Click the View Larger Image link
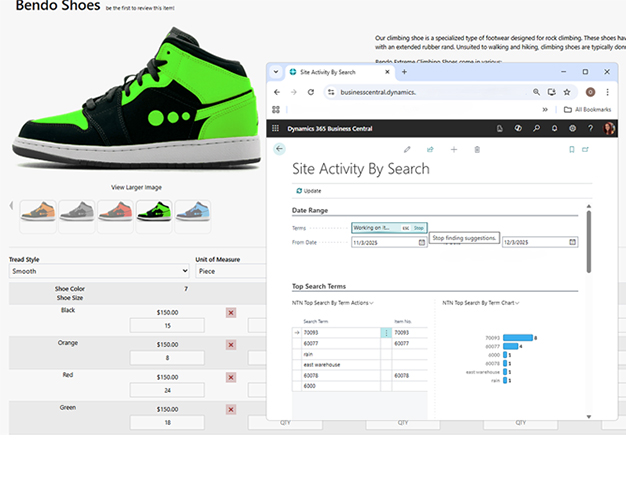 (136, 187)
